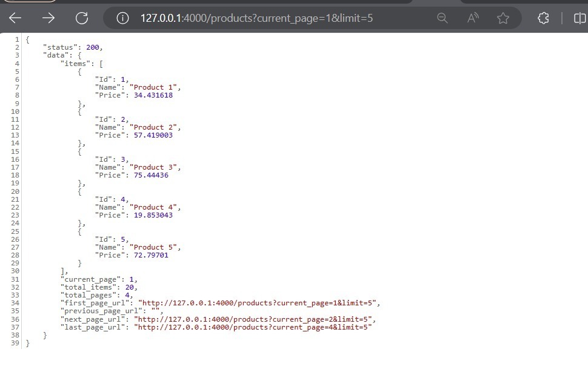Select price value 72.79701

point(151,255)
